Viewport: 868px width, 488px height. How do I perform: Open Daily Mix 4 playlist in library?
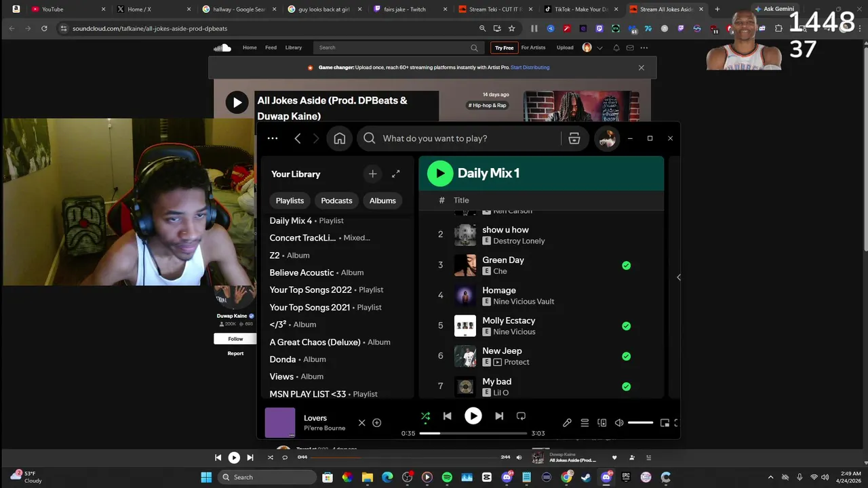307,221
